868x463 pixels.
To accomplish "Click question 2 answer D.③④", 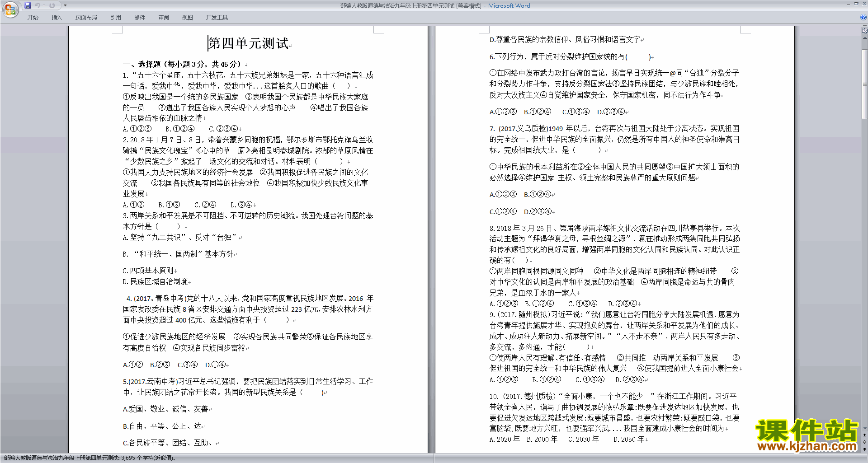I will [x=241, y=205].
